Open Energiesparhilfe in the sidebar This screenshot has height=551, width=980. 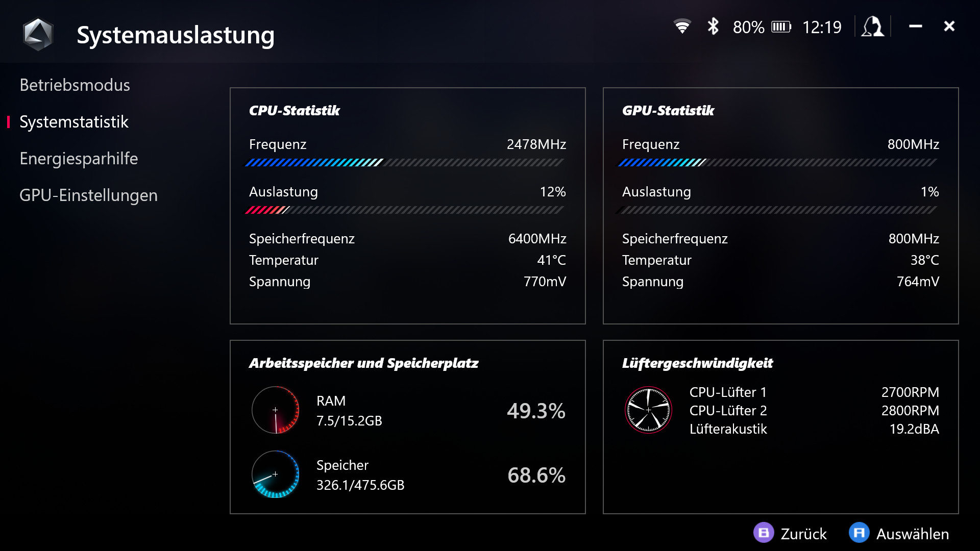coord(79,159)
